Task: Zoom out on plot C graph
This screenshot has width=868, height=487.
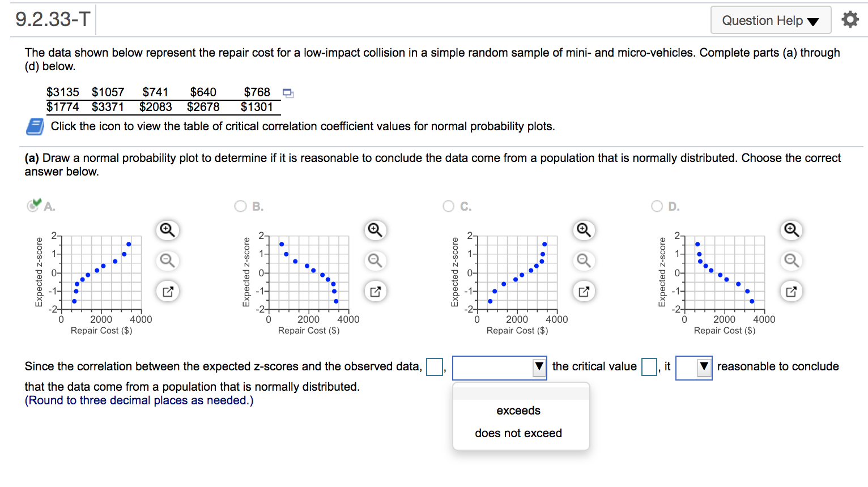Action: (584, 260)
